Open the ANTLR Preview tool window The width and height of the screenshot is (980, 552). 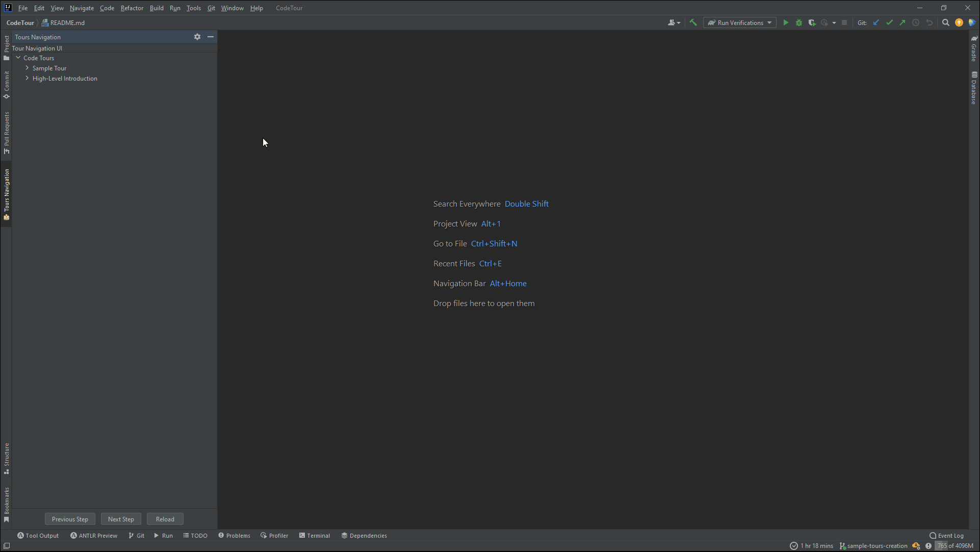click(94, 536)
